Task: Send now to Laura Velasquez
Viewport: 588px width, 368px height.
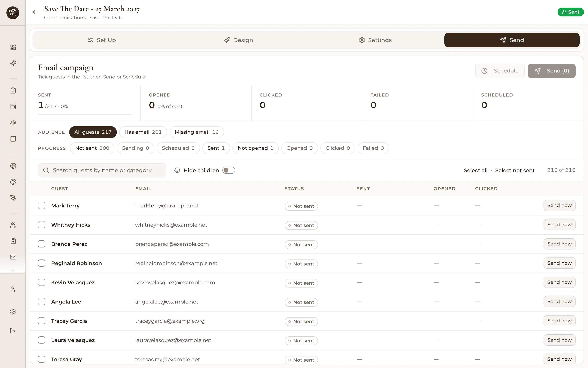Action: [x=559, y=340]
